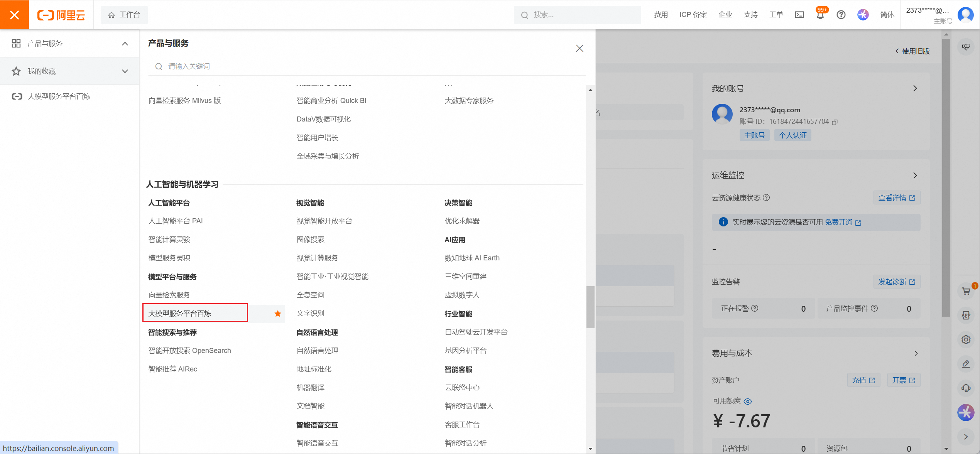Click 发起诊断 button
The width and height of the screenshot is (980, 454).
(897, 282)
